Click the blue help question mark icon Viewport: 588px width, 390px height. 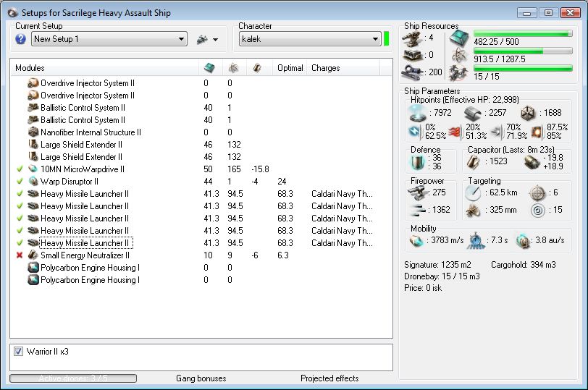(20, 39)
